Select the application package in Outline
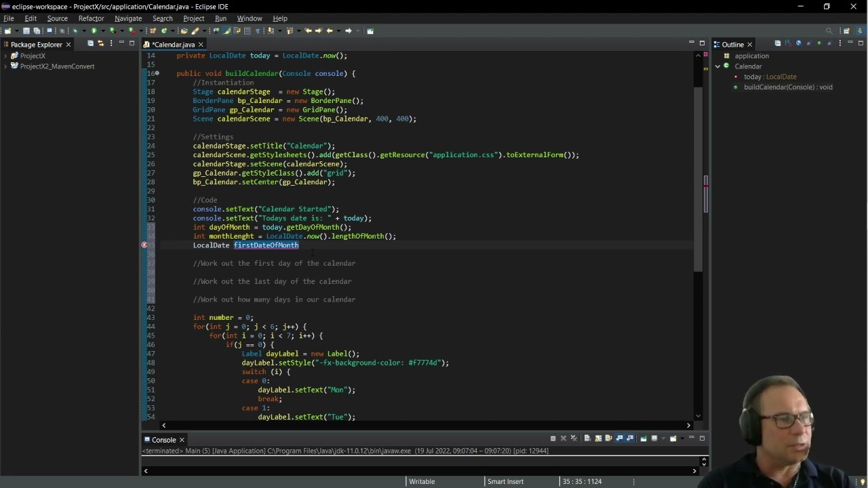The height and width of the screenshot is (488, 868). pos(751,56)
